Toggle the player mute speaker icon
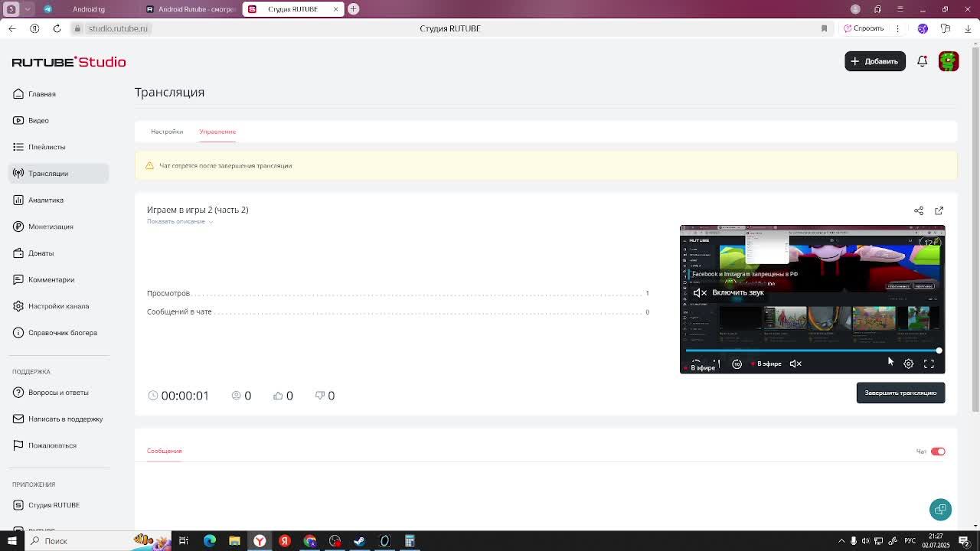Viewport: 980px width, 551px height. click(795, 364)
